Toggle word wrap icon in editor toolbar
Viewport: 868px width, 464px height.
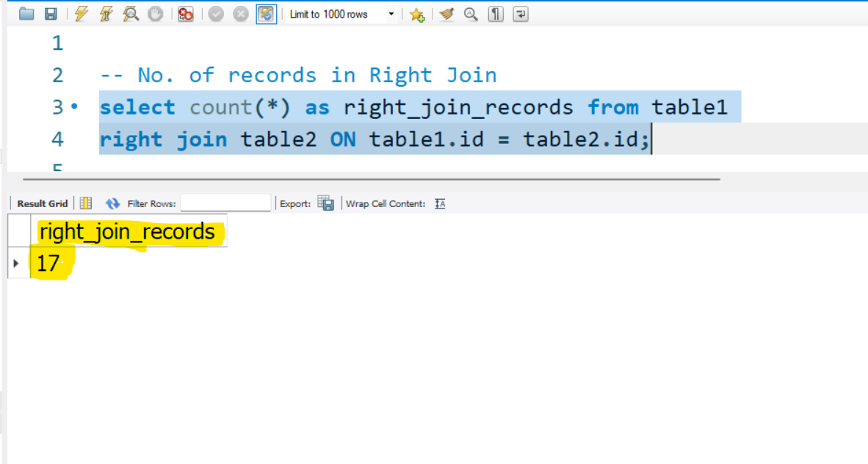[x=521, y=14]
